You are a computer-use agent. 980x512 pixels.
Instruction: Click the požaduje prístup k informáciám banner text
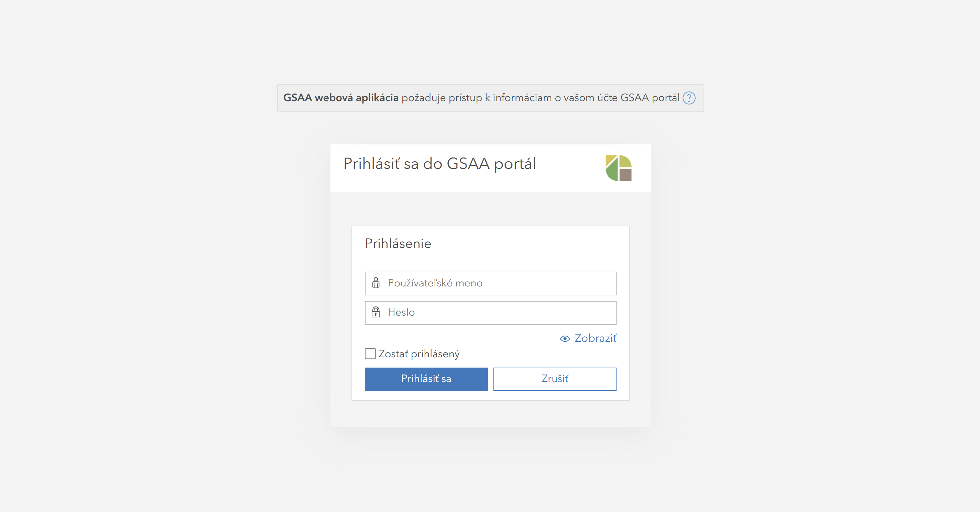[540, 98]
